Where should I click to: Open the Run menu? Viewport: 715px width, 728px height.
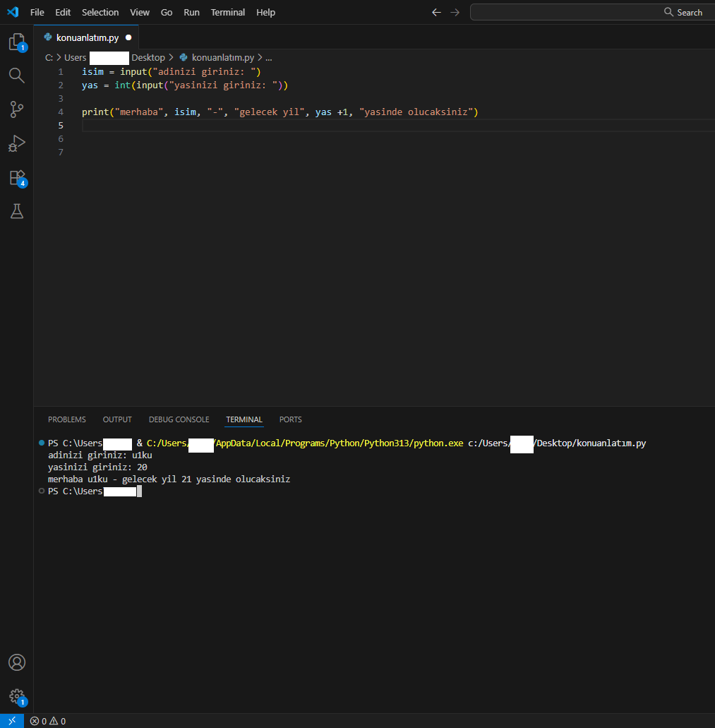point(191,13)
